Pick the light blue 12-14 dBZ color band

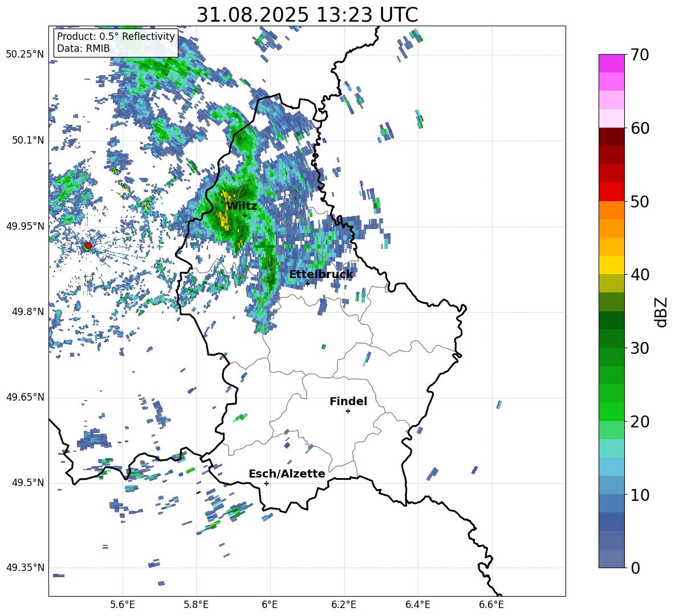[x=611, y=467]
